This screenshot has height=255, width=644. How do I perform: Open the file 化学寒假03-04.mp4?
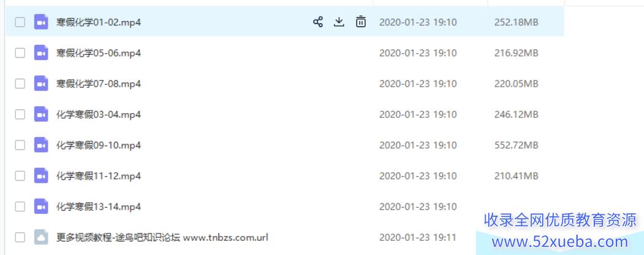pyautogui.click(x=99, y=114)
